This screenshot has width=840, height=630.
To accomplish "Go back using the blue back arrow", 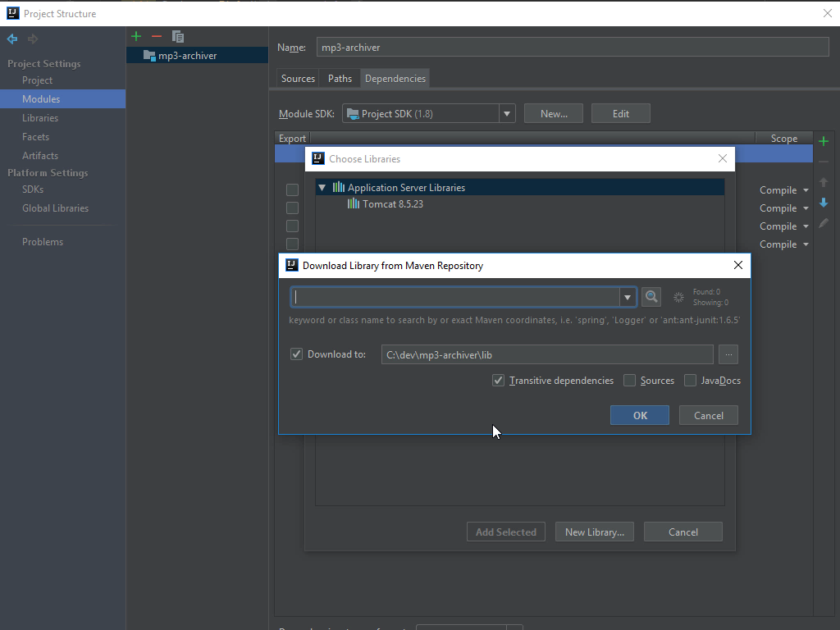I will click(x=12, y=39).
